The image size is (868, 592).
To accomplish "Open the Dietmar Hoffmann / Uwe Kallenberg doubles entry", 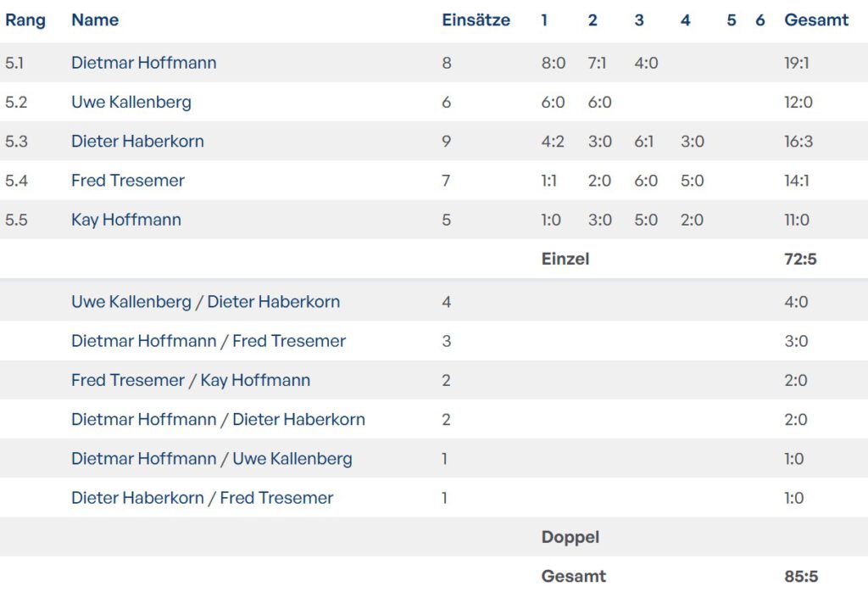I will coord(211,459).
